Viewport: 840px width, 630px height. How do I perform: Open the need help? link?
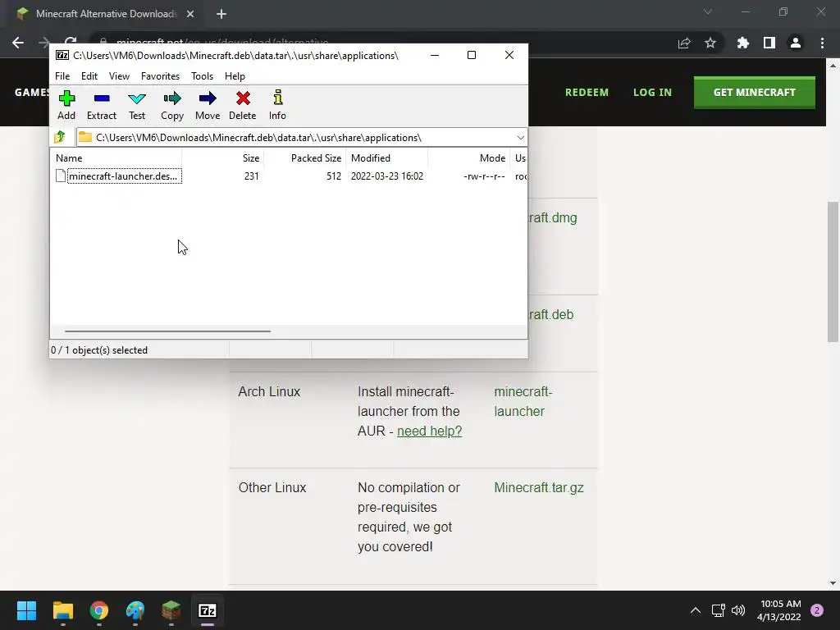coord(430,431)
